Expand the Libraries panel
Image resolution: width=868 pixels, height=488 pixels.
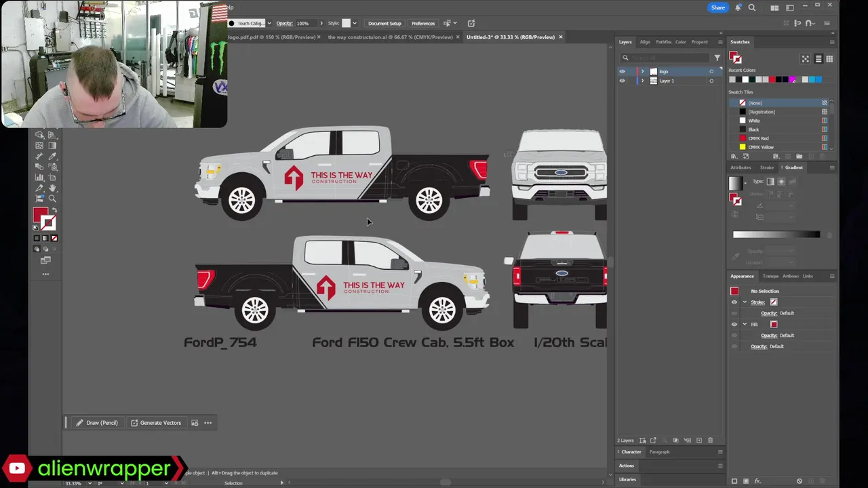[x=627, y=479]
